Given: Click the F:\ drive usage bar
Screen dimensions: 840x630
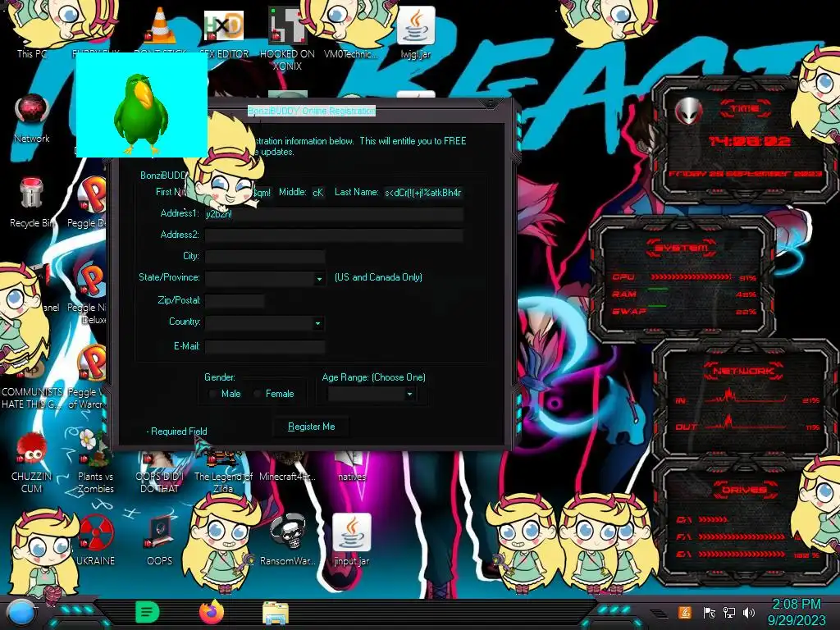Looking at the screenshot, I should [742, 536].
